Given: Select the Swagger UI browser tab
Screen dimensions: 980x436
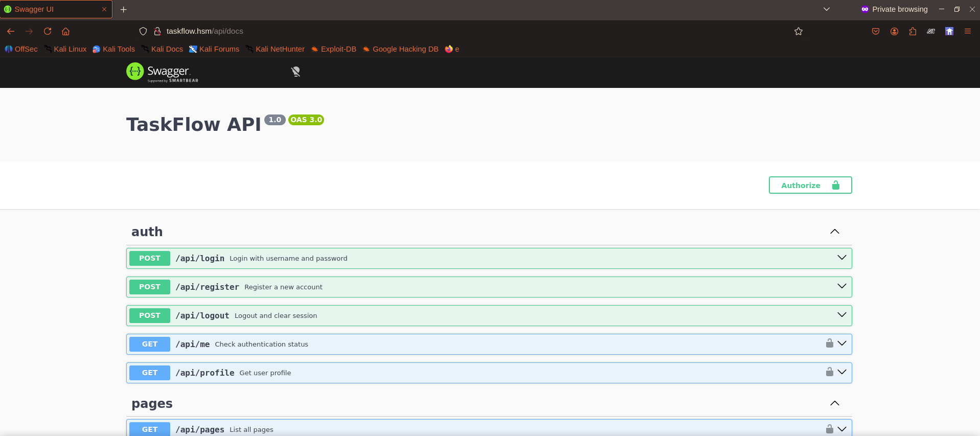Looking at the screenshot, I should [x=56, y=9].
